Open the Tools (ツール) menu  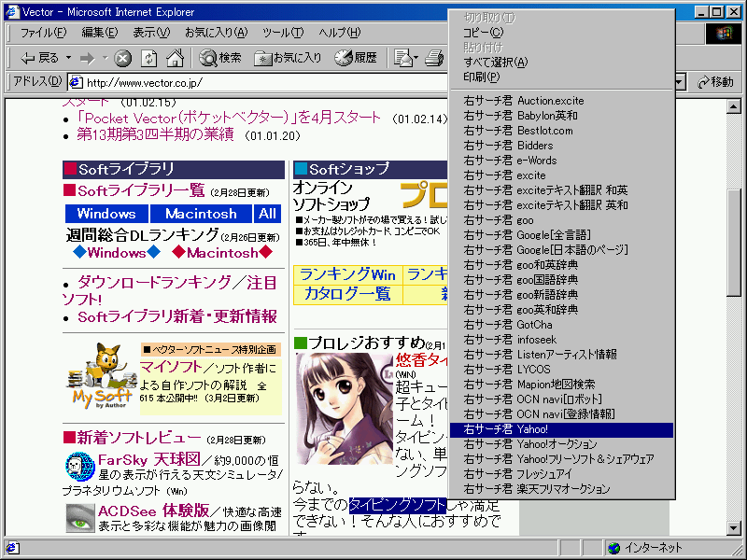pos(283,33)
